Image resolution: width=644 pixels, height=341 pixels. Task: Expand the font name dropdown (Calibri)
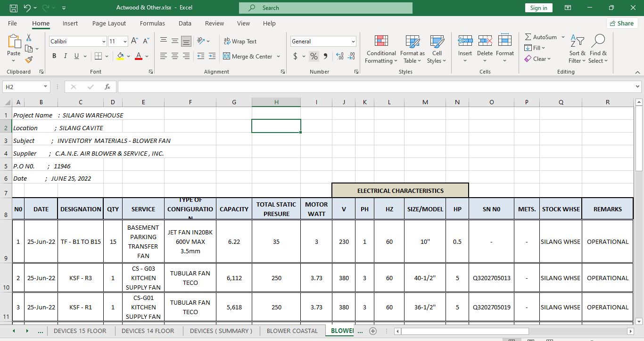point(104,42)
